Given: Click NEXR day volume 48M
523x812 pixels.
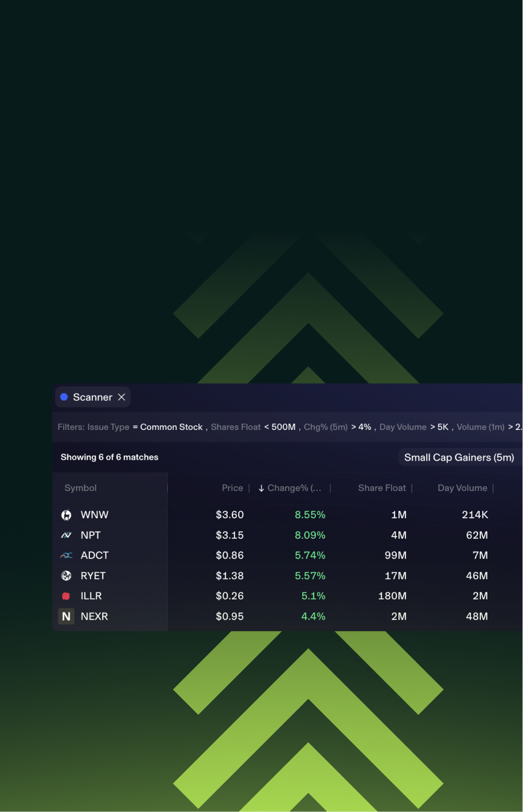Looking at the screenshot, I should [477, 617].
